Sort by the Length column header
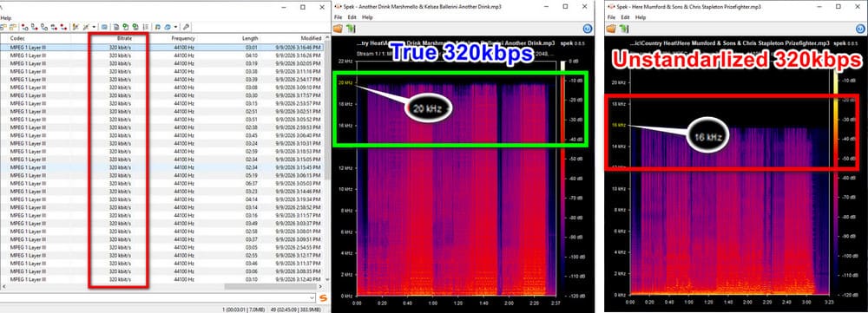 click(250, 38)
